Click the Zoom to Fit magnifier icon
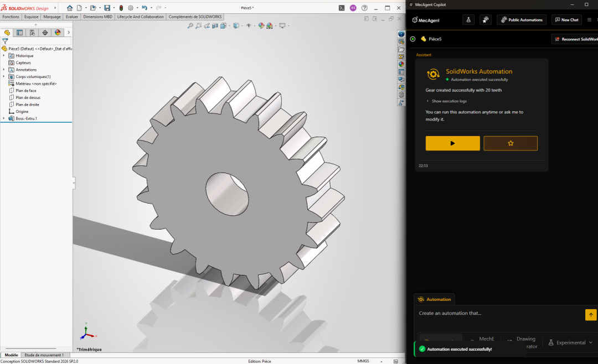The width and height of the screenshot is (598, 364). (x=190, y=25)
